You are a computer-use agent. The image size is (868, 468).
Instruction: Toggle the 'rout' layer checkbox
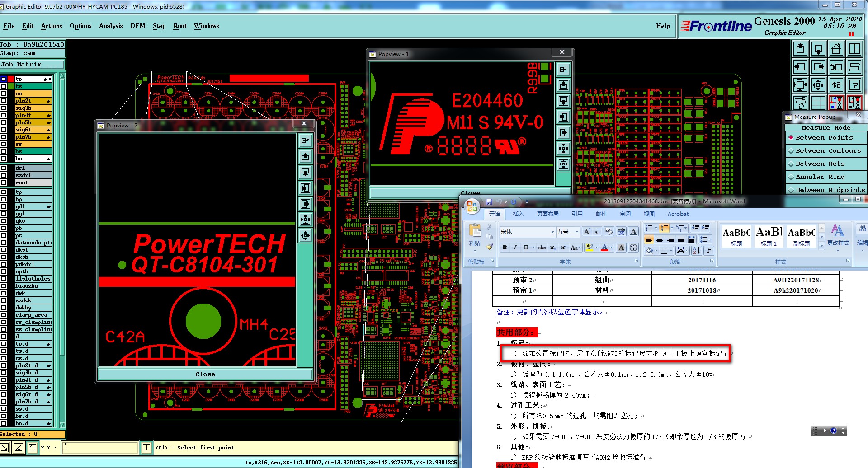click(4, 183)
